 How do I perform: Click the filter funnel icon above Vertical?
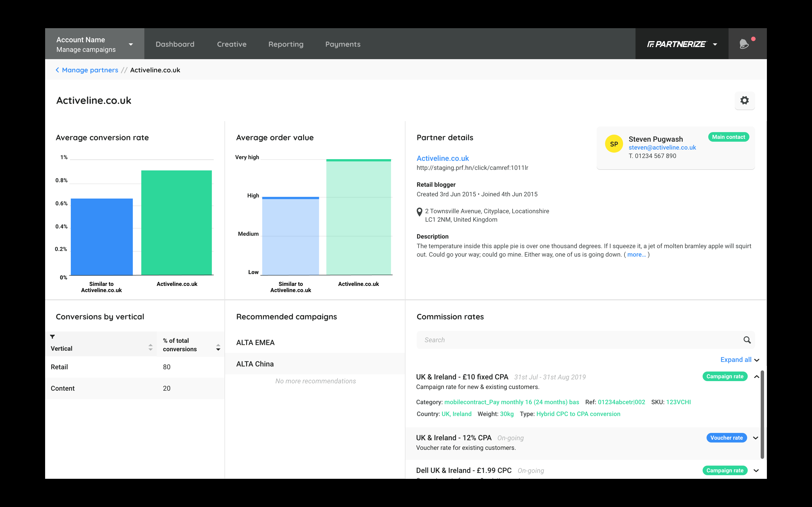tap(52, 337)
